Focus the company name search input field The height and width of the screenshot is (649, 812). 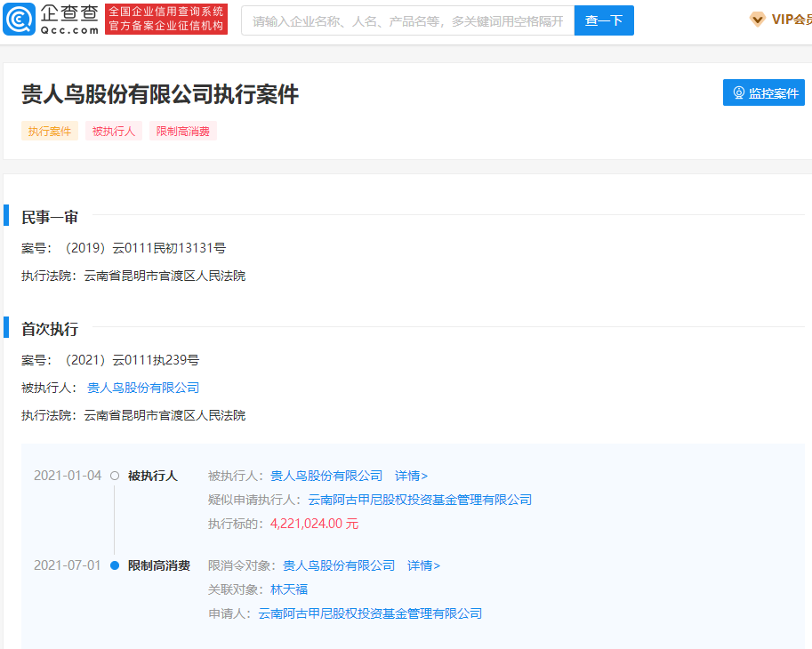click(x=407, y=20)
